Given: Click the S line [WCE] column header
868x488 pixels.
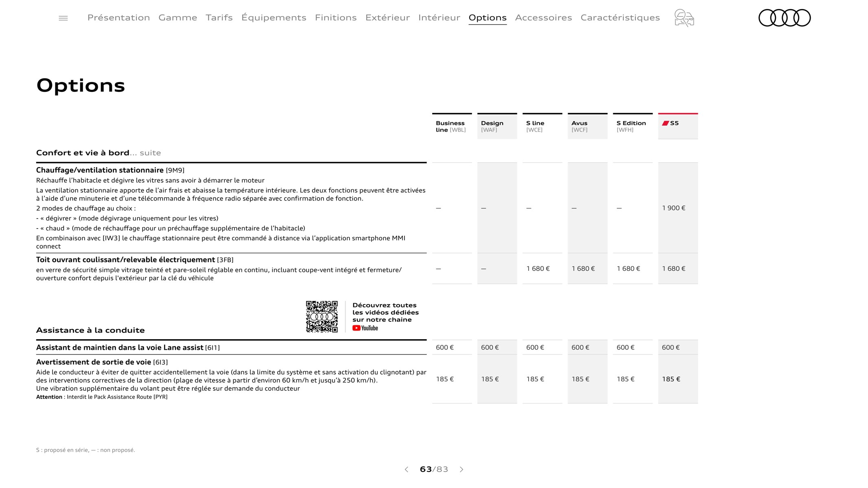Looking at the screenshot, I should (x=542, y=126).
